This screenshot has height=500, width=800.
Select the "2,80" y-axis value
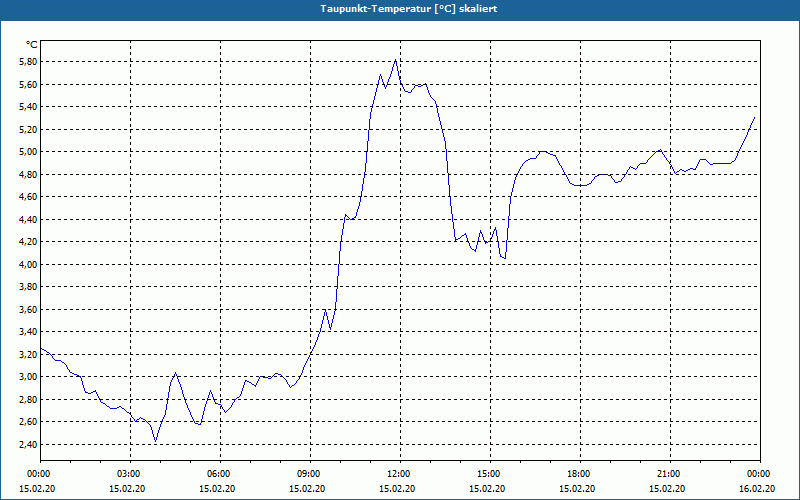29,399
